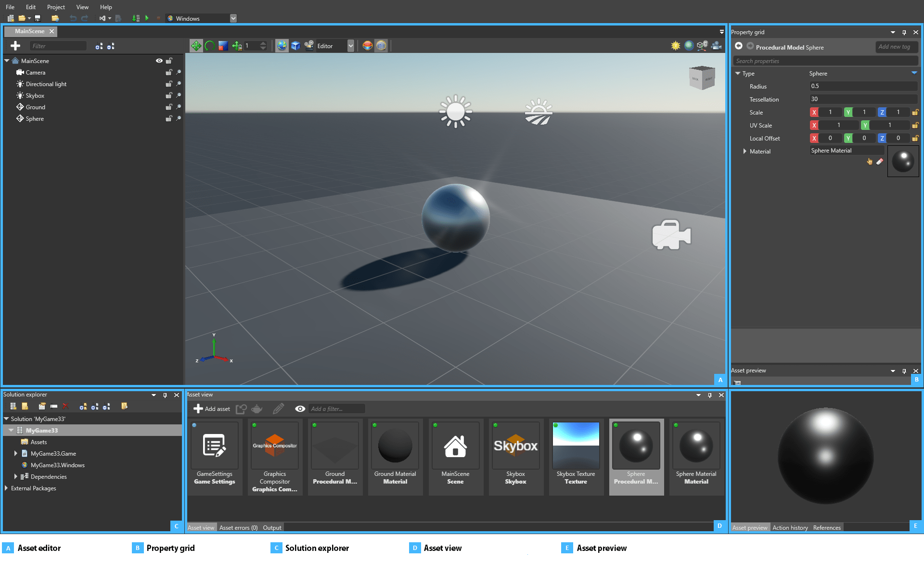
Task: Expand the MyGame33.Game project node
Action: (17, 453)
